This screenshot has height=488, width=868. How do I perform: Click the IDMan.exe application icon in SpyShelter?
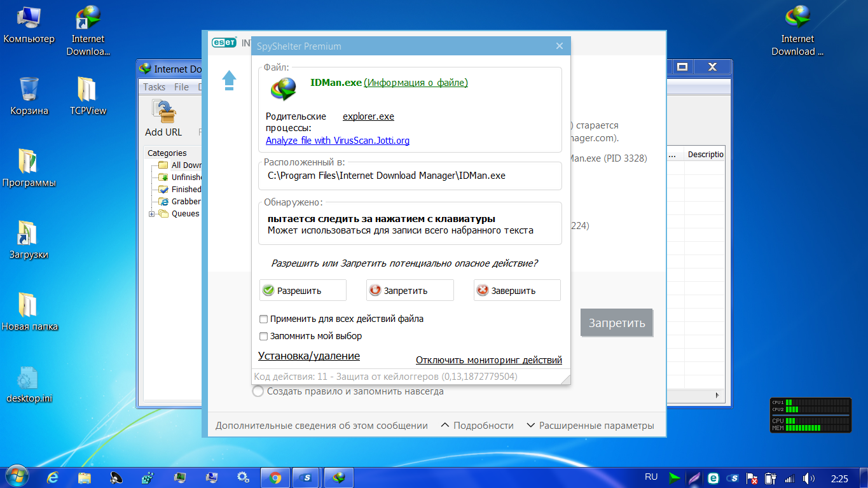tap(283, 90)
